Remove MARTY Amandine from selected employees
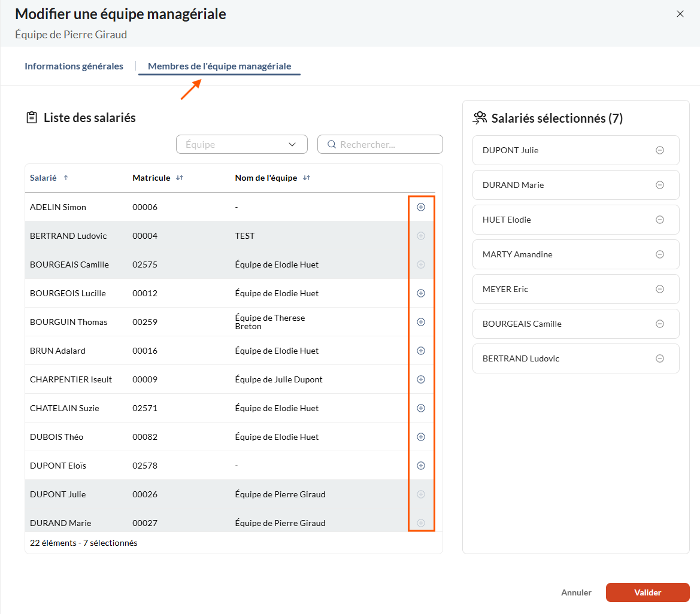Screen dimensions: 700x614 pyautogui.click(x=659, y=254)
